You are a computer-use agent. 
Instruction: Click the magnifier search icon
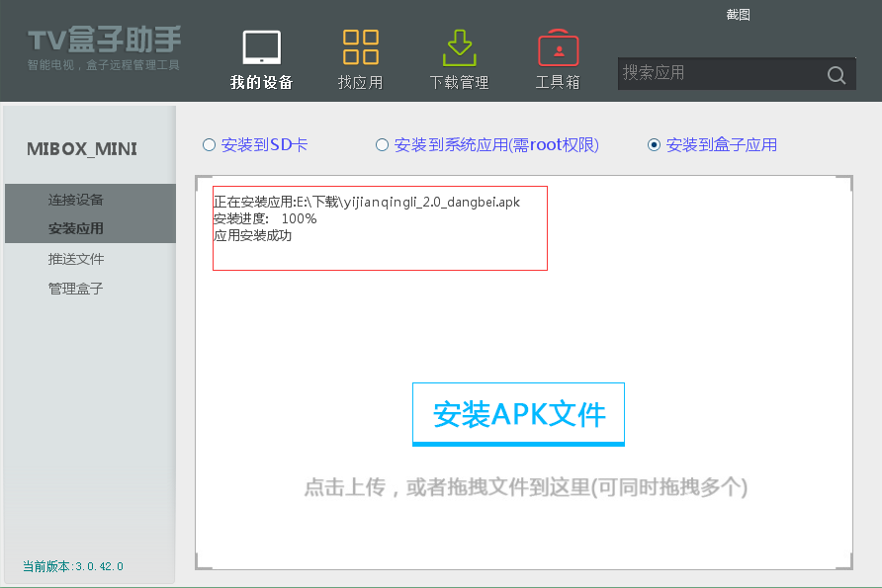pos(837,75)
